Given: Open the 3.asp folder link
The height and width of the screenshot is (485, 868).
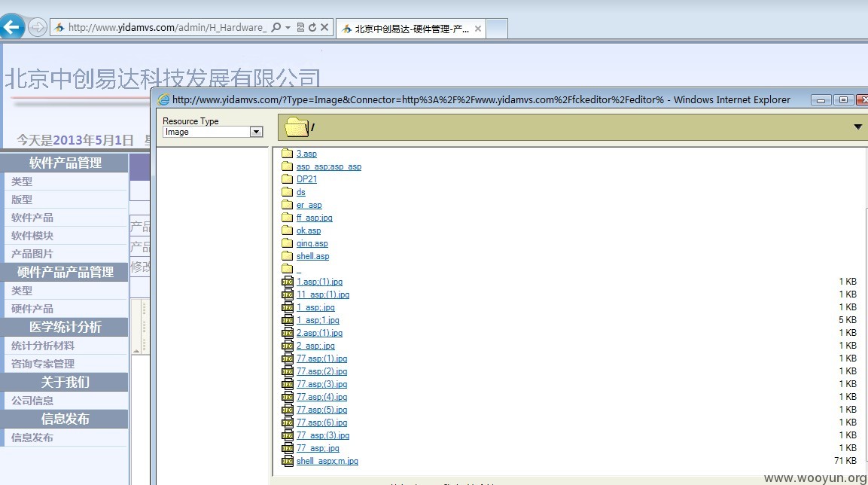Looking at the screenshot, I should [306, 154].
